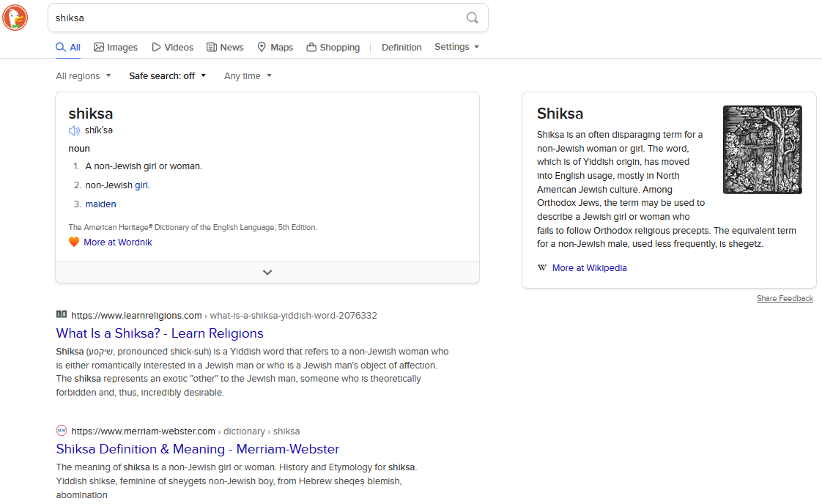Open the All regions dropdown

pos(84,76)
